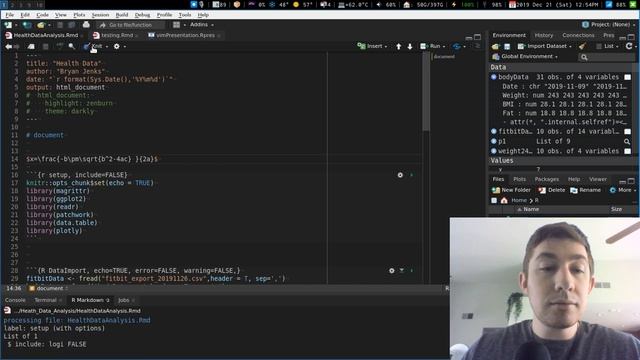Click the Home icon in Files breadcrumb
640x360 pixels.
[x=504, y=200]
